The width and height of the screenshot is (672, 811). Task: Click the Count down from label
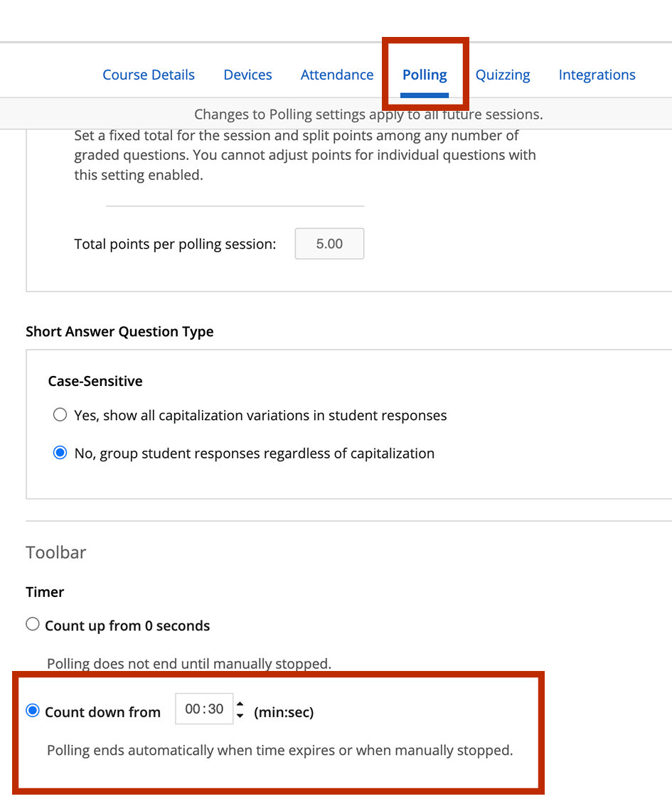(102, 712)
